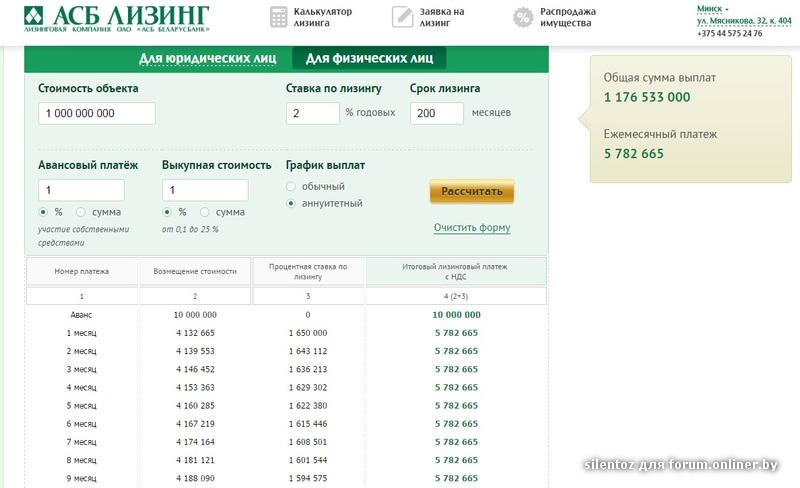Focus the Выкупная стоимость input field
The height and width of the screenshot is (488, 800).
coord(205,190)
